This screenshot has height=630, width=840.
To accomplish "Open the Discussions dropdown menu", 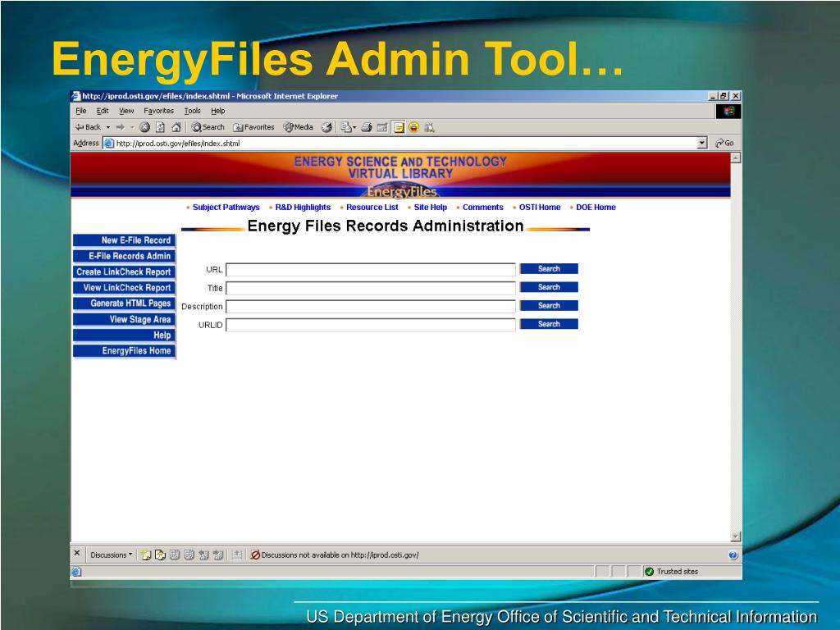I will click(x=111, y=555).
